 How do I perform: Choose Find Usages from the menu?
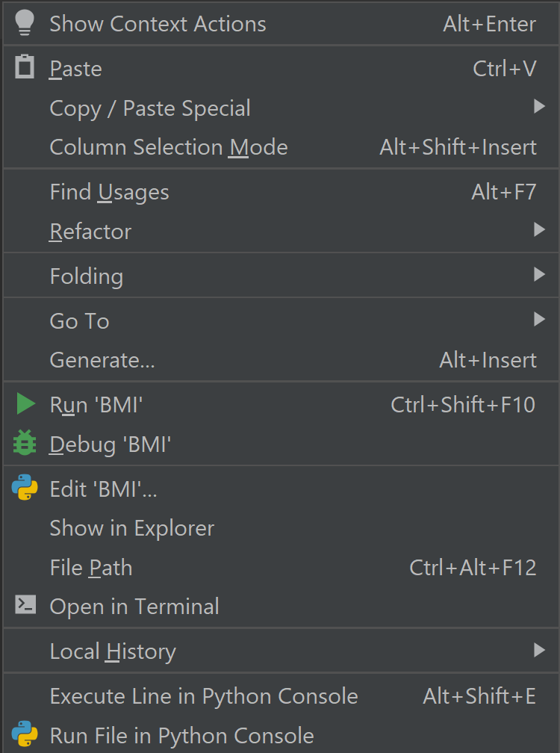(x=109, y=192)
